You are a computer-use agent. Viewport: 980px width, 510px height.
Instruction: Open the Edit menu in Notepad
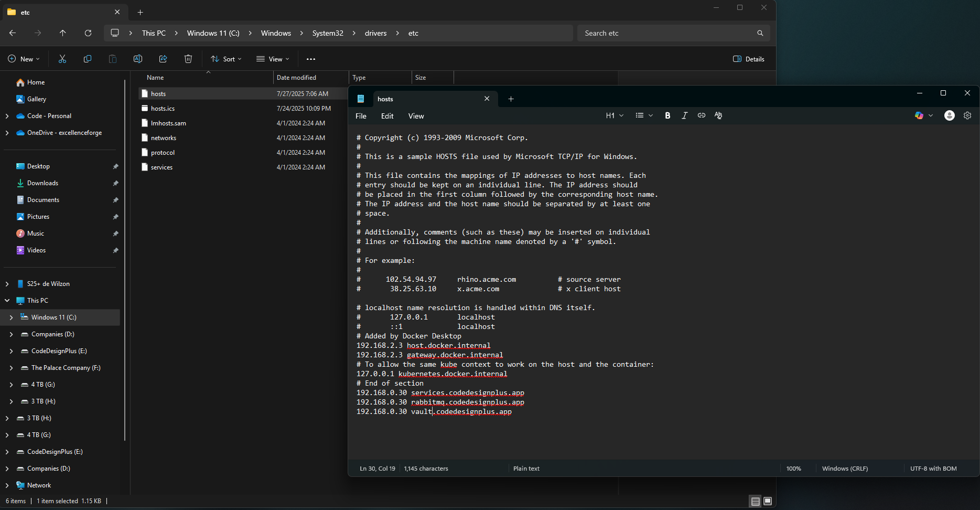(x=387, y=116)
